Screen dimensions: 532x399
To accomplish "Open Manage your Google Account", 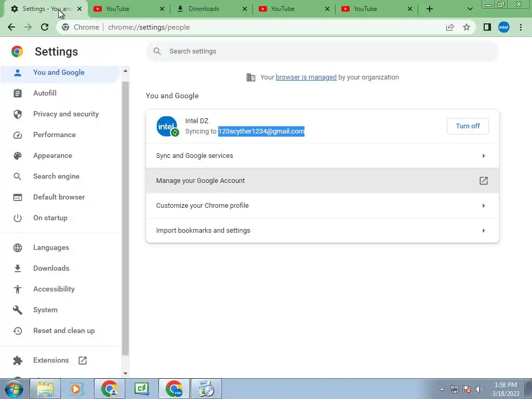I will [322, 180].
